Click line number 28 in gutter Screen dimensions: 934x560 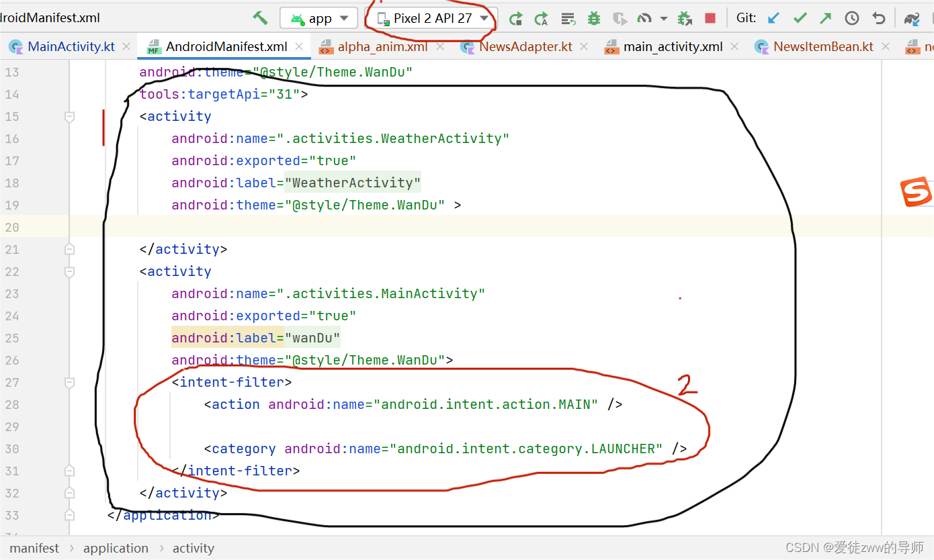pyautogui.click(x=13, y=404)
